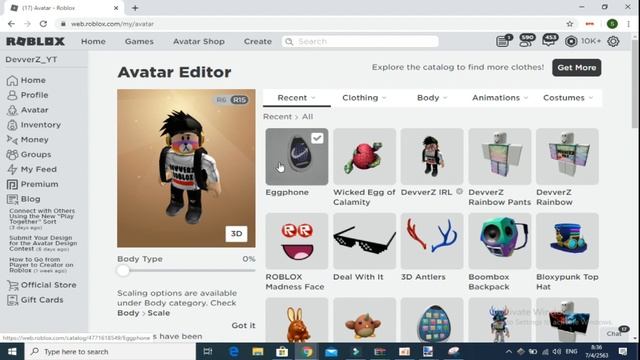This screenshot has width=640, height=360.
Task: Click Windows taskbar search box
Action: [110, 351]
